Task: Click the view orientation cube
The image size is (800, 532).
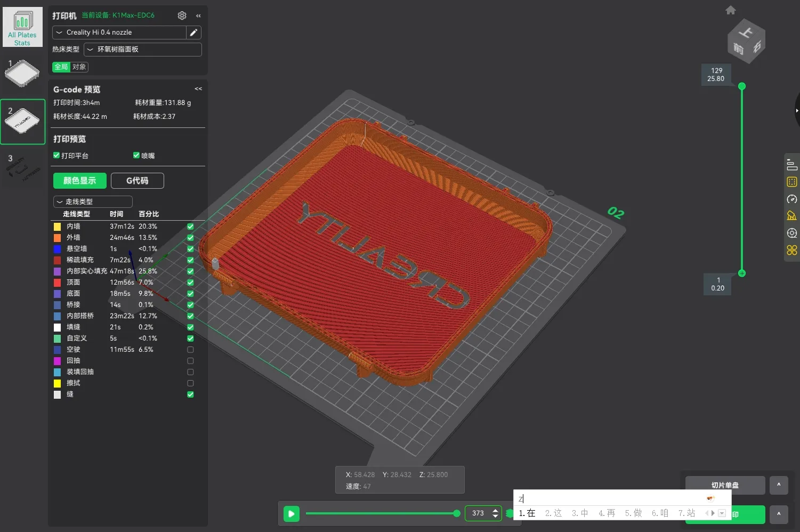Action: (x=746, y=42)
